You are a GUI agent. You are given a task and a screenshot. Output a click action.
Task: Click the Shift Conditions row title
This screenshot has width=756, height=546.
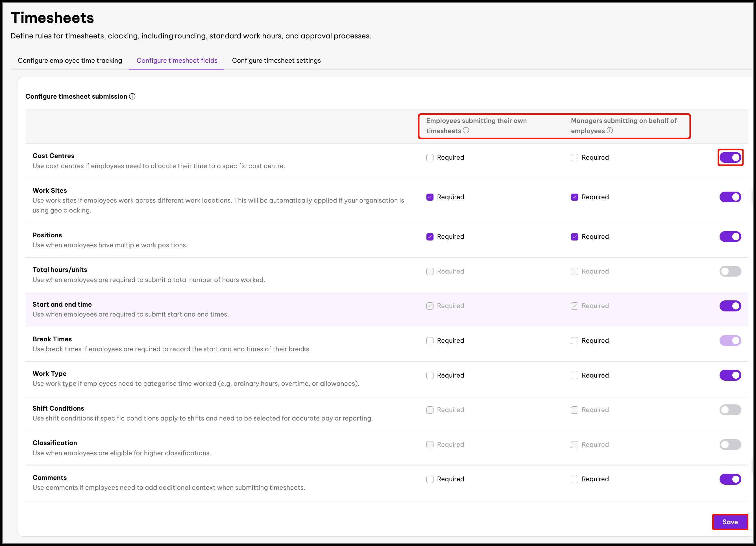coord(58,408)
